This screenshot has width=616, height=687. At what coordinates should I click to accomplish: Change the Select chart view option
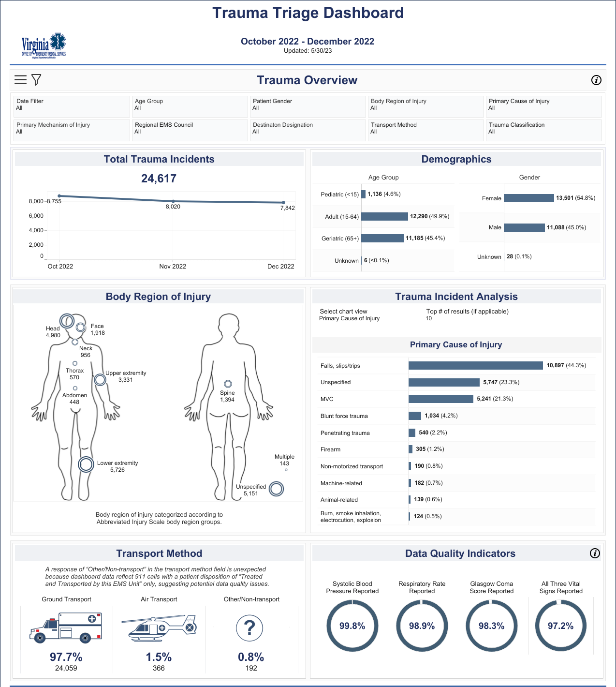(350, 318)
